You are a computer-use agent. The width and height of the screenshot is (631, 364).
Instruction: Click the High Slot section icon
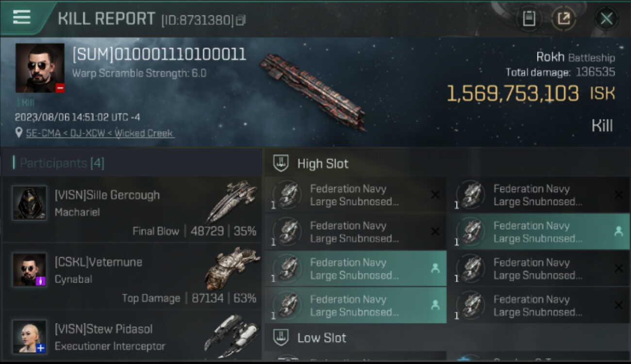(281, 163)
